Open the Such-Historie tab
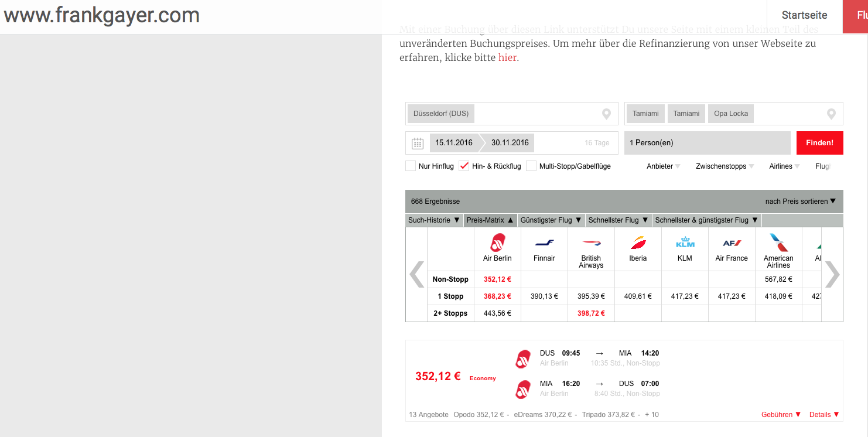 point(434,220)
